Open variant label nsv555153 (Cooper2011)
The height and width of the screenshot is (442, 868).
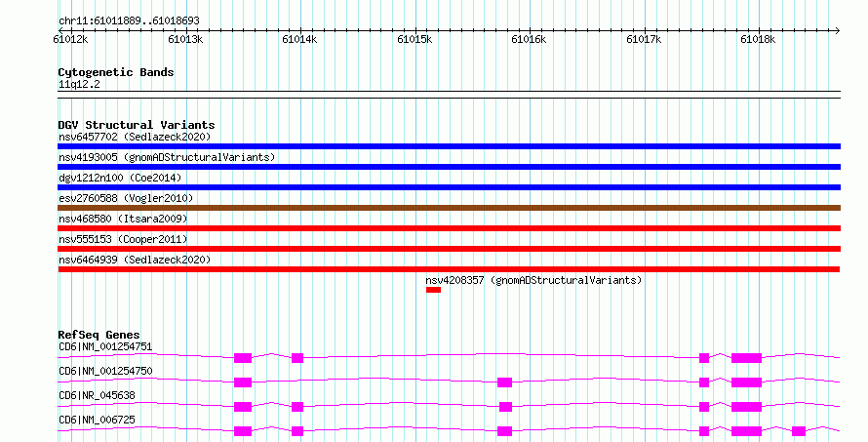coord(123,239)
